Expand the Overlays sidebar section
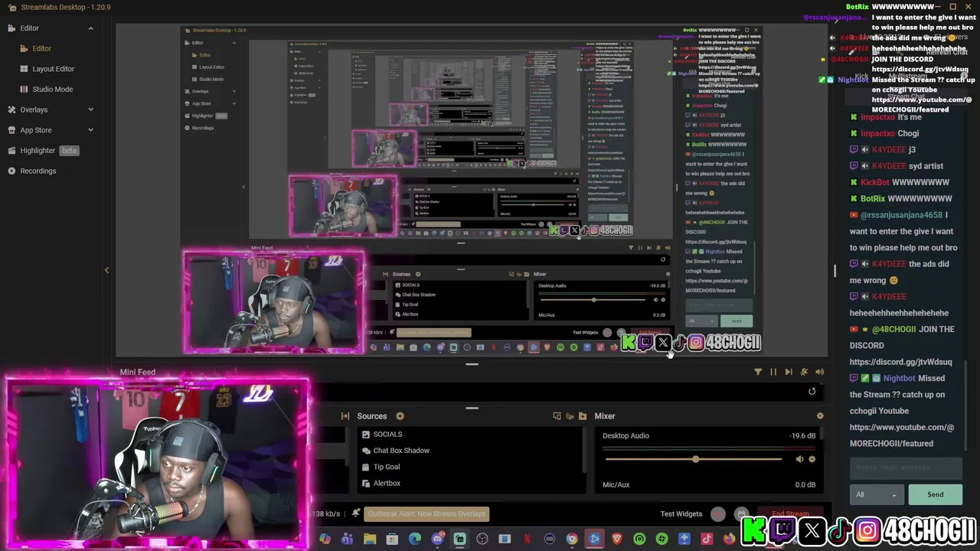Image resolution: width=980 pixels, height=551 pixels. 90,109
